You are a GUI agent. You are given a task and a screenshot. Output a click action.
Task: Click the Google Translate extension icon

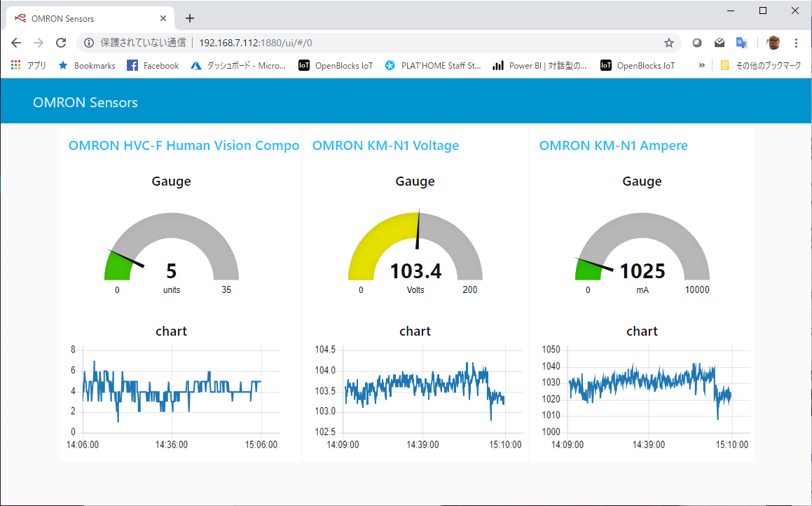(x=741, y=43)
